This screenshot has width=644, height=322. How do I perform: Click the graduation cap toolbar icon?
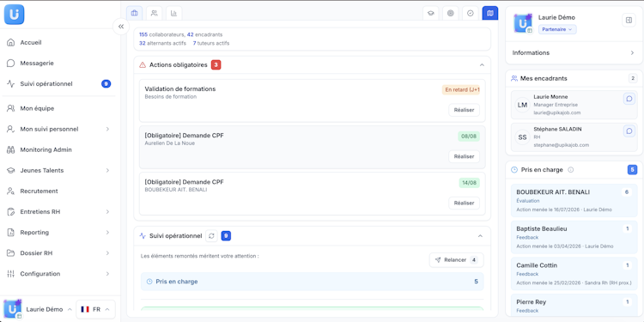coord(430,13)
